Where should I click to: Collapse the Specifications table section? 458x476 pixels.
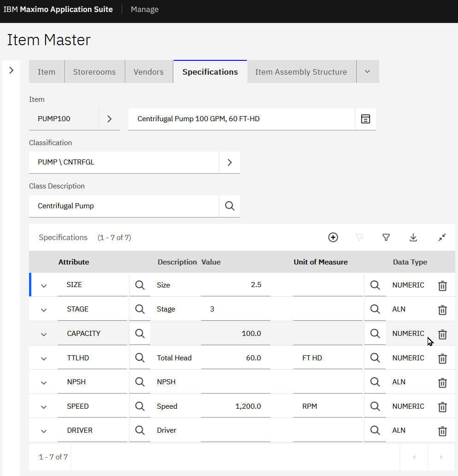tap(442, 237)
